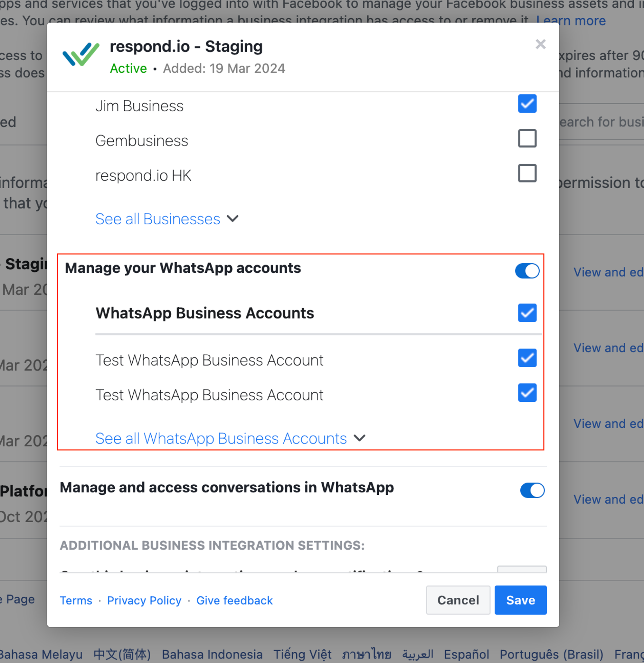Click chevron beside See all WhatsApp Business Accounts
Viewport: 644px width, 663px height.
point(359,438)
